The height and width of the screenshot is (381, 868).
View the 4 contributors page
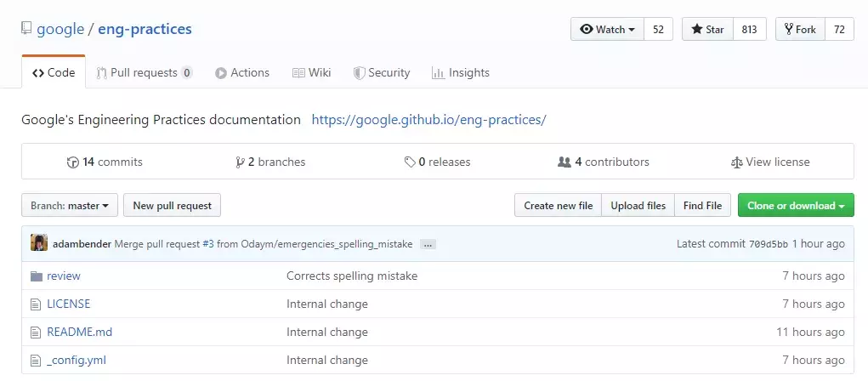604,162
